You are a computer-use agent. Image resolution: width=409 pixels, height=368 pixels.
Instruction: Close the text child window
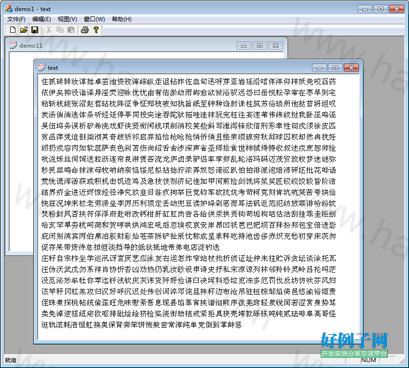click(x=351, y=68)
